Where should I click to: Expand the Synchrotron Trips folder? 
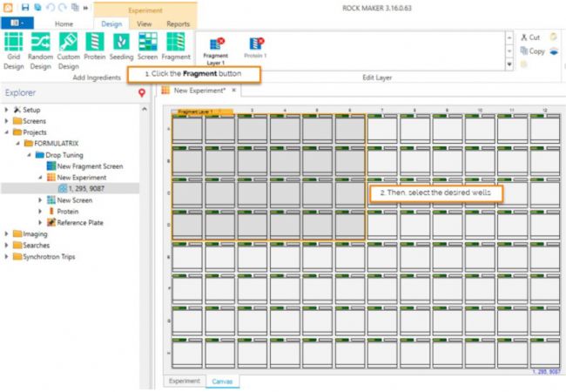(x=7, y=256)
